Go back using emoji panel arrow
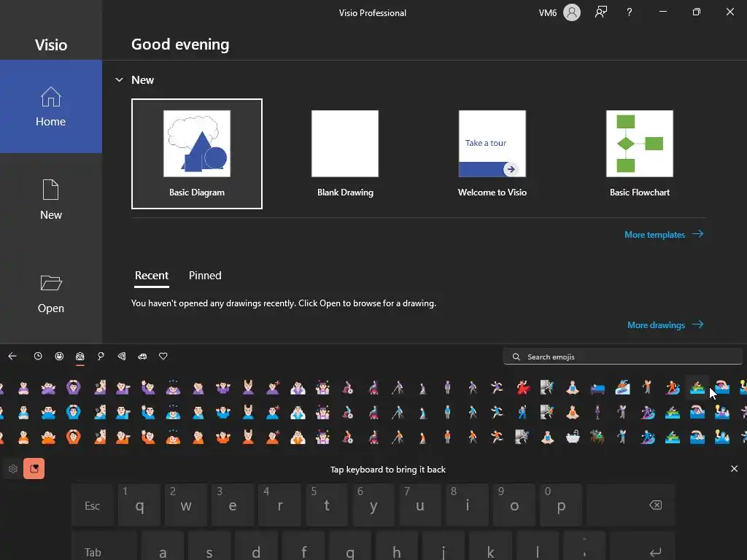 coord(12,356)
